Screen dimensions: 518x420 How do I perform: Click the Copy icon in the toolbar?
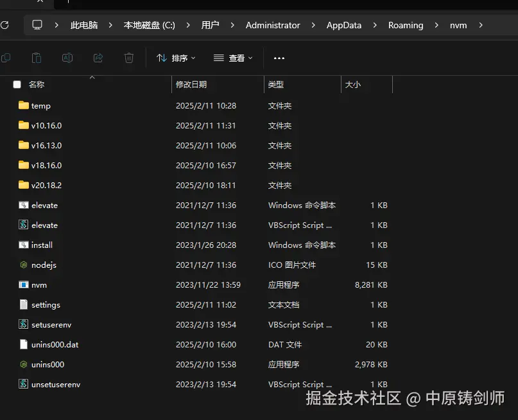[x=6, y=58]
